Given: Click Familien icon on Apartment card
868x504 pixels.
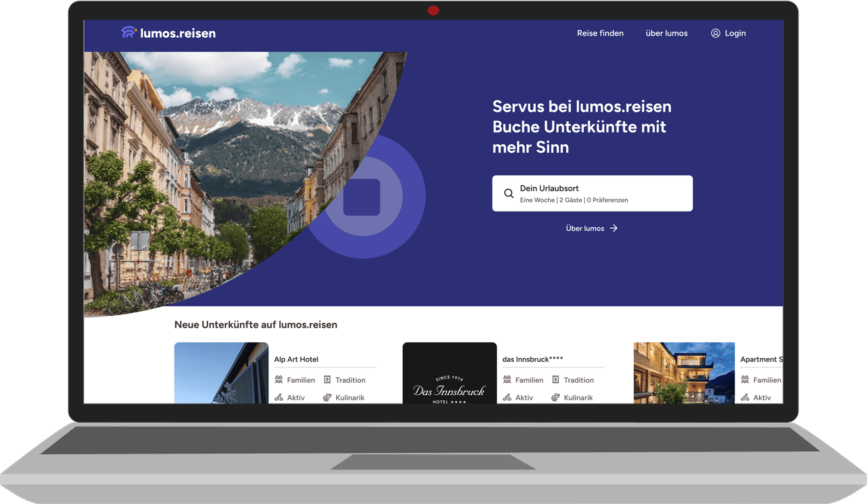Looking at the screenshot, I should [745, 379].
